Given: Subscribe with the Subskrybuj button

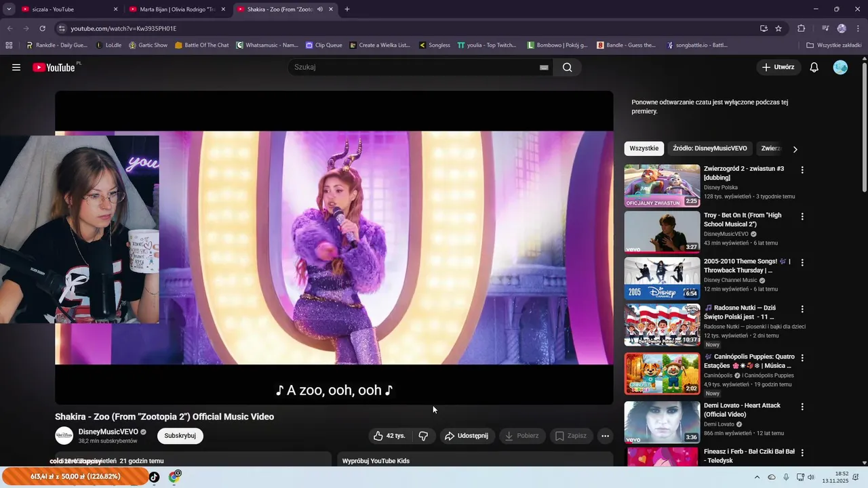Looking at the screenshot, I should click(x=180, y=436).
